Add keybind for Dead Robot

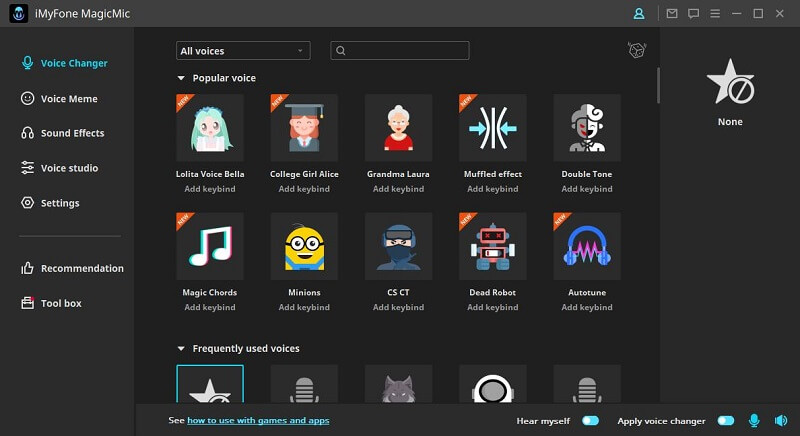493,307
